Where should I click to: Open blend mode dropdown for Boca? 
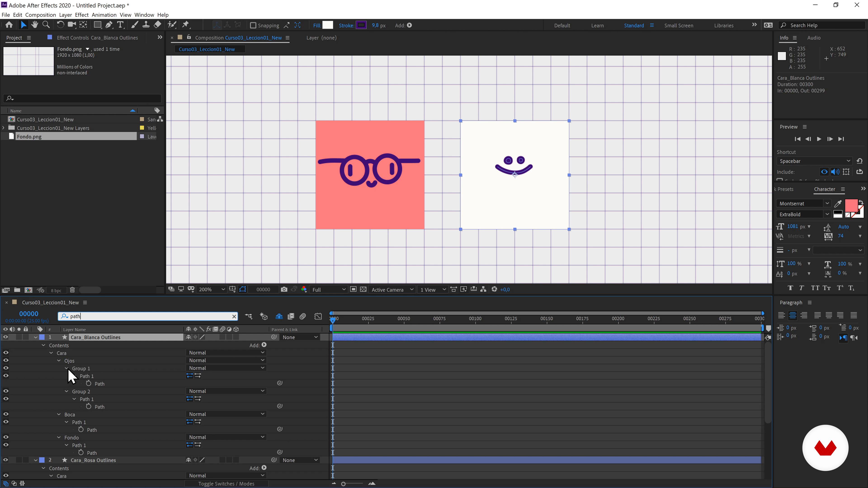click(x=226, y=414)
